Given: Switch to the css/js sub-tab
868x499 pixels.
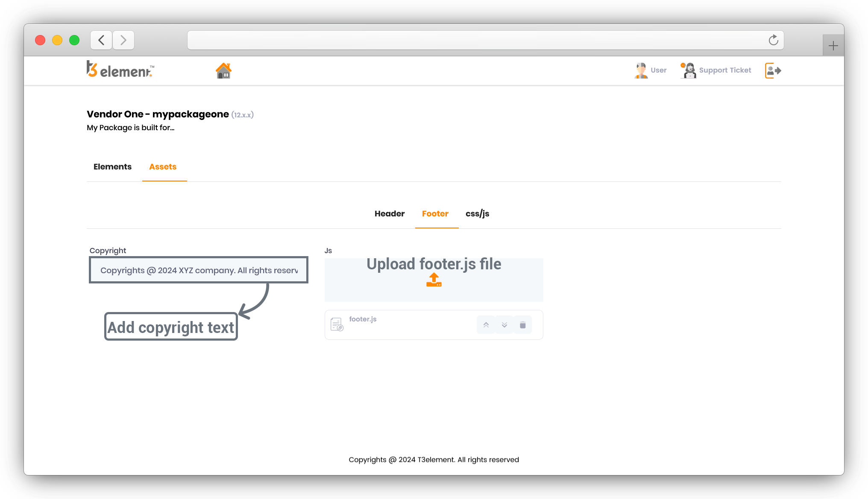Looking at the screenshot, I should point(478,213).
